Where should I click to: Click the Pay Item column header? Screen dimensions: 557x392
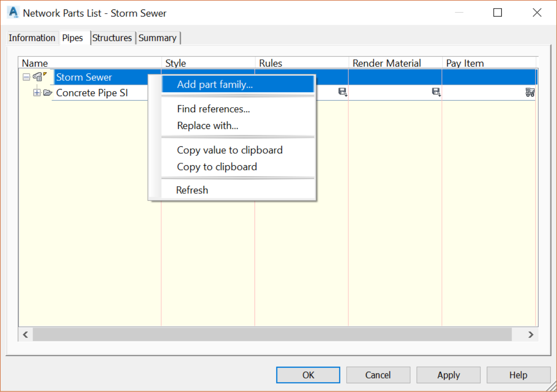point(489,63)
